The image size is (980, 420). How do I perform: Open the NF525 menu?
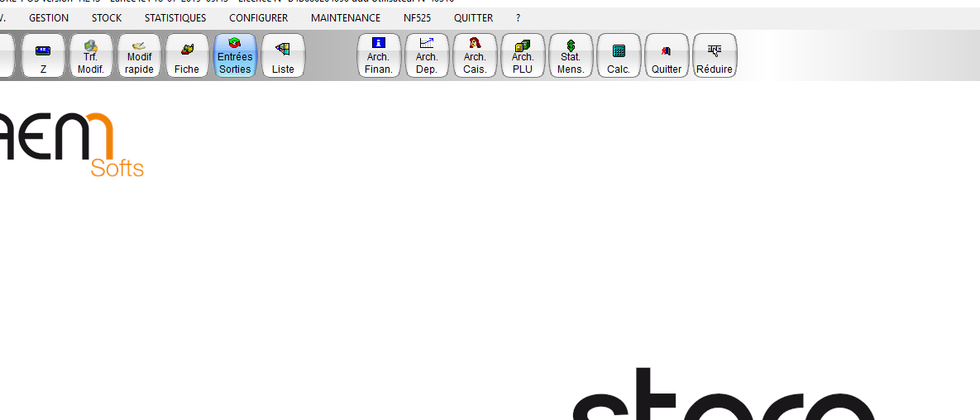tap(418, 18)
